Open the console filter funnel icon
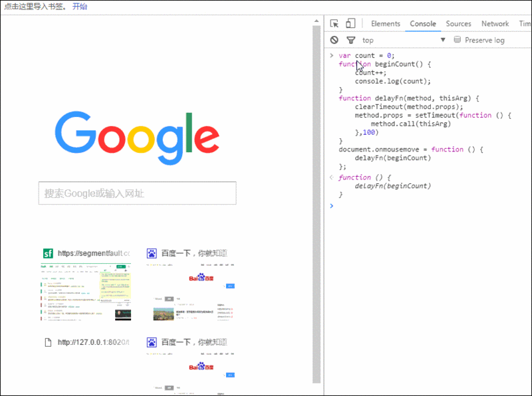The height and width of the screenshot is (396, 532). pyautogui.click(x=351, y=41)
